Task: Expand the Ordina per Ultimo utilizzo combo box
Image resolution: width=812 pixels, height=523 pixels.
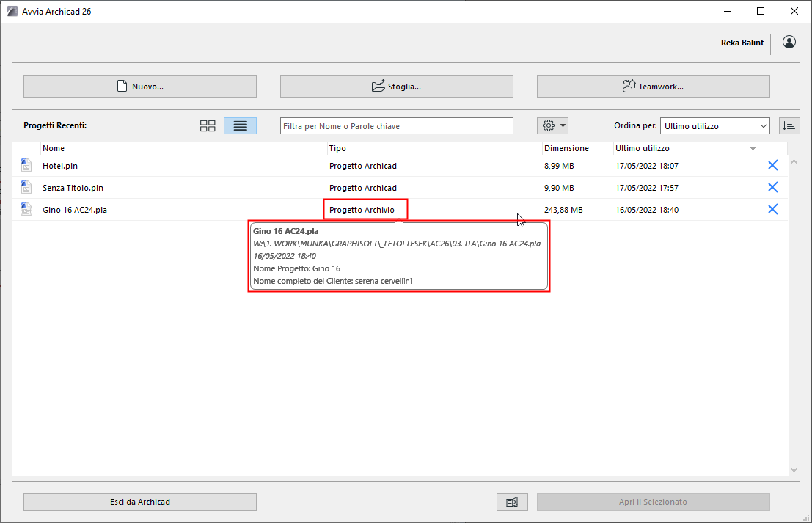Action: (x=714, y=126)
